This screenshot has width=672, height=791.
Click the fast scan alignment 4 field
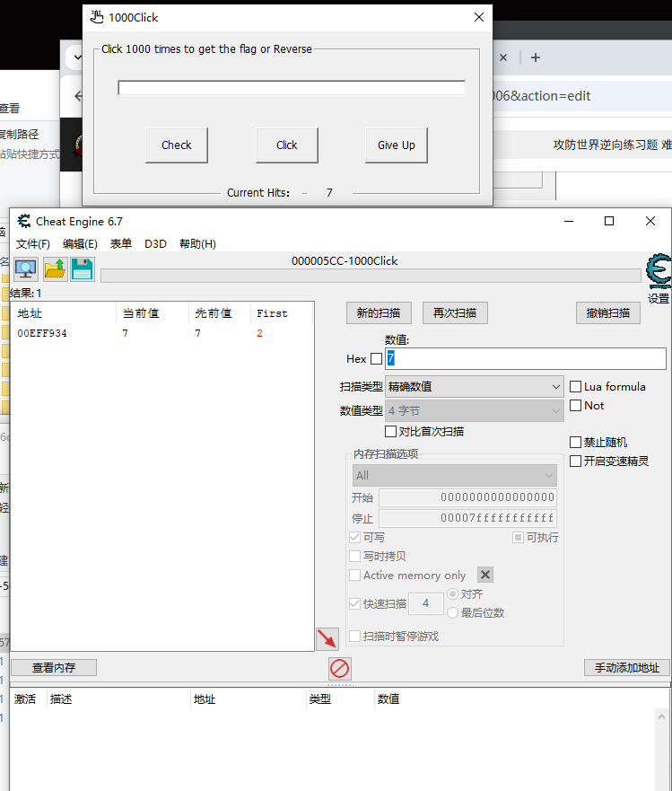click(426, 603)
